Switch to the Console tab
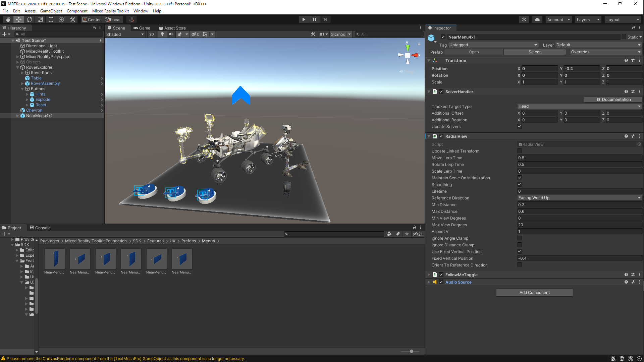644x362 pixels. (40, 228)
